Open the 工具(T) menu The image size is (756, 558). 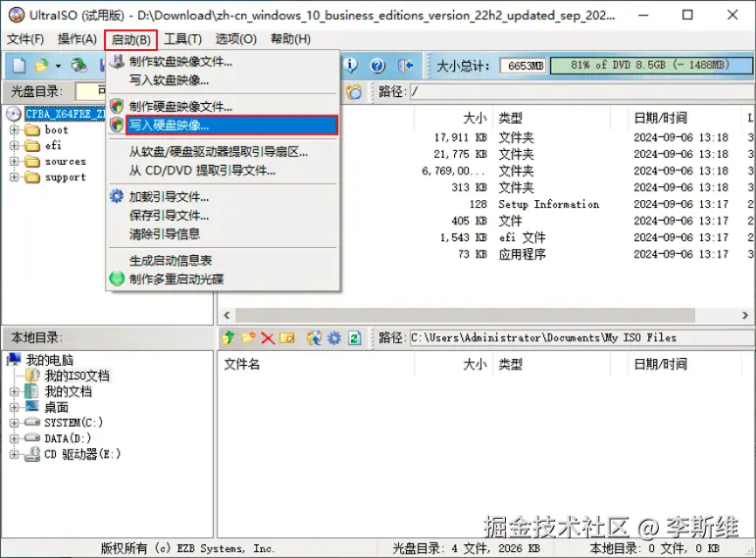coord(182,39)
